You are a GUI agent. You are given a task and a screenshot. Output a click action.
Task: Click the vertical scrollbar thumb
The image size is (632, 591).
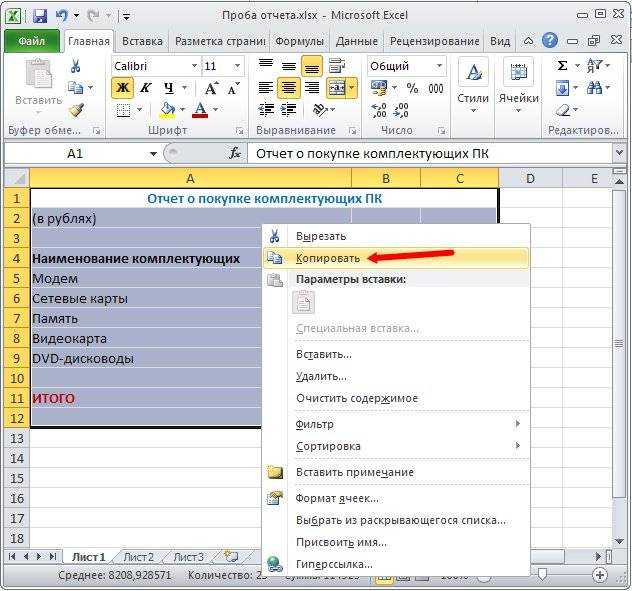point(619,343)
